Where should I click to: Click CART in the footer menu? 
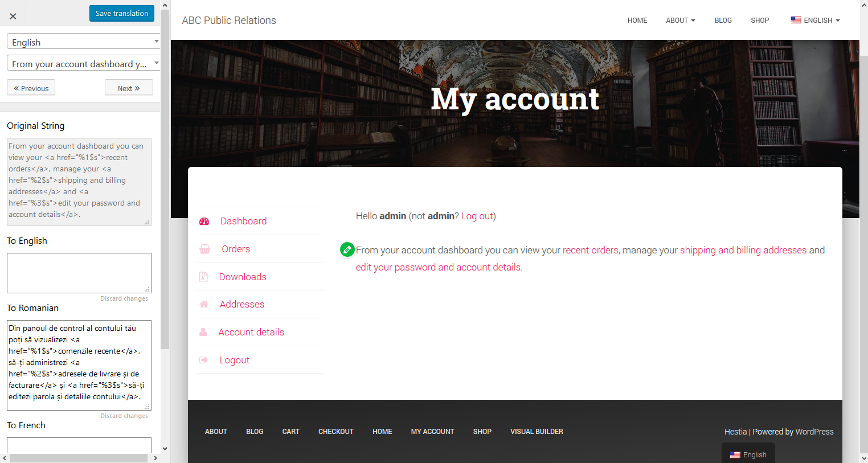291,432
